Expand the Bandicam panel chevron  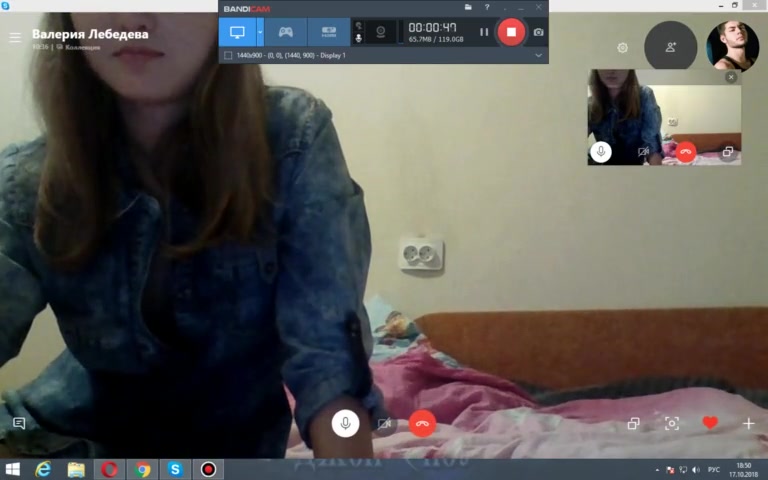pos(539,55)
